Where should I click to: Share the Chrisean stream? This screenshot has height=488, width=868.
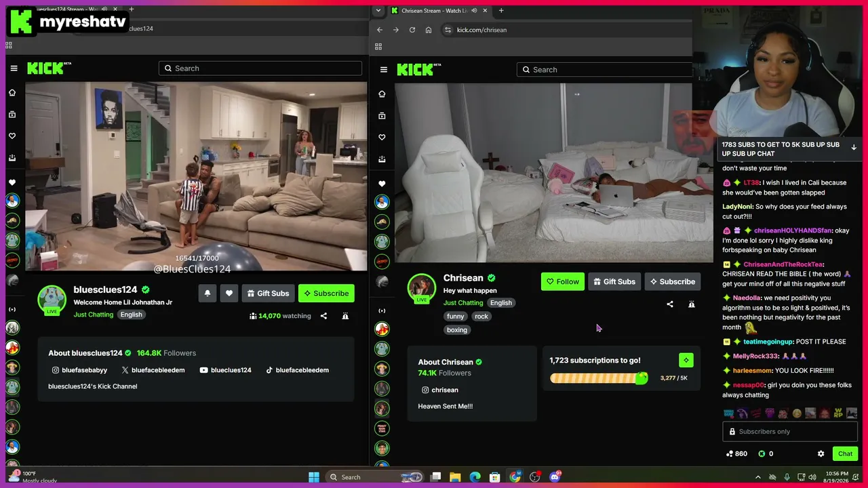coord(670,304)
